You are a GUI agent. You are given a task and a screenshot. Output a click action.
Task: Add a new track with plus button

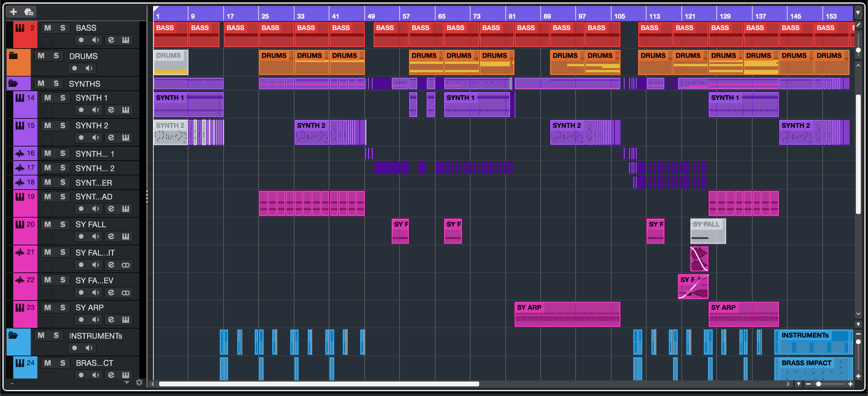coord(14,12)
